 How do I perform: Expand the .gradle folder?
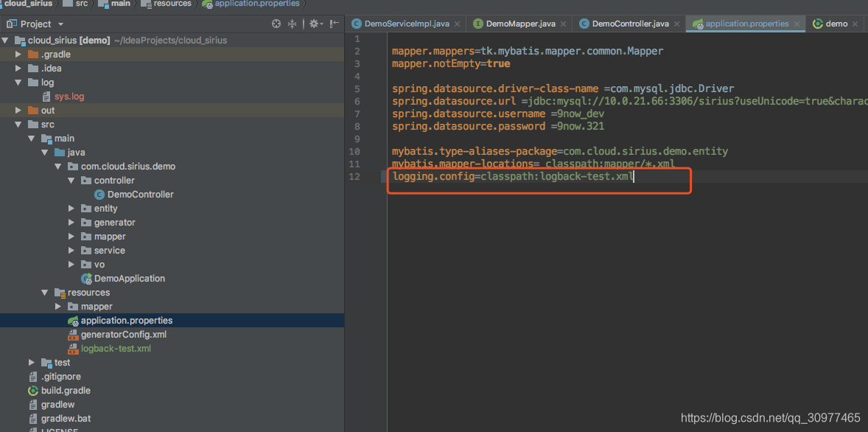coord(18,55)
